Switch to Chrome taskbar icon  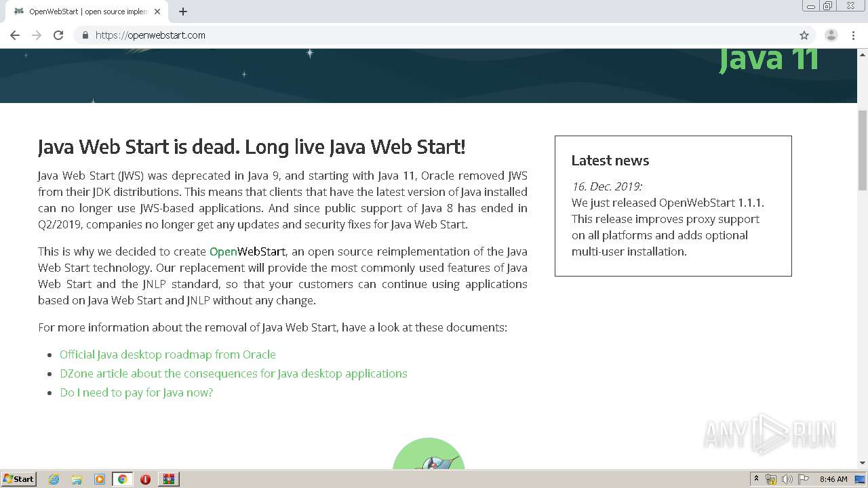(x=122, y=479)
